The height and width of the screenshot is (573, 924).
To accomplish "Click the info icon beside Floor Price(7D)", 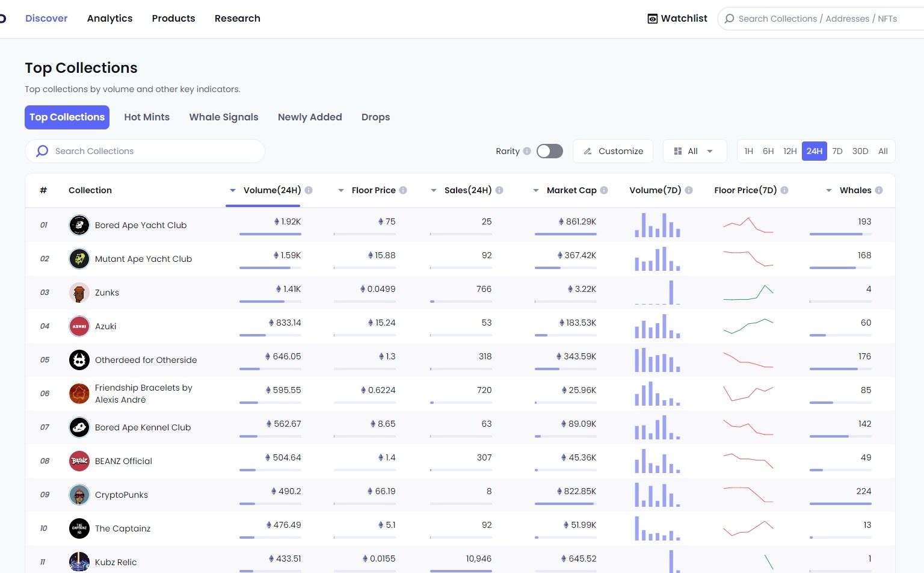I will pos(784,190).
